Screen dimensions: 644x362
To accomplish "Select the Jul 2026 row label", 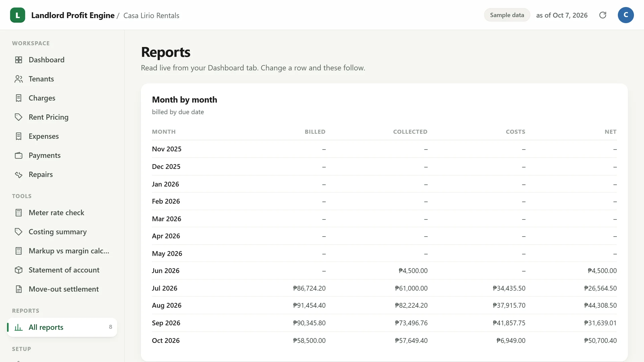I will [164, 288].
